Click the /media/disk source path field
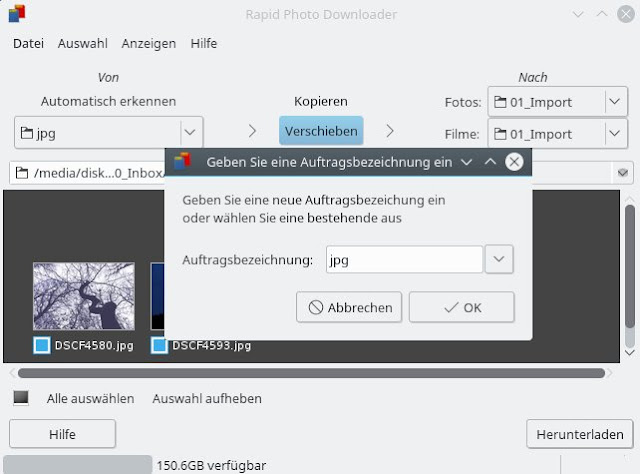640x474 pixels. 87,173
